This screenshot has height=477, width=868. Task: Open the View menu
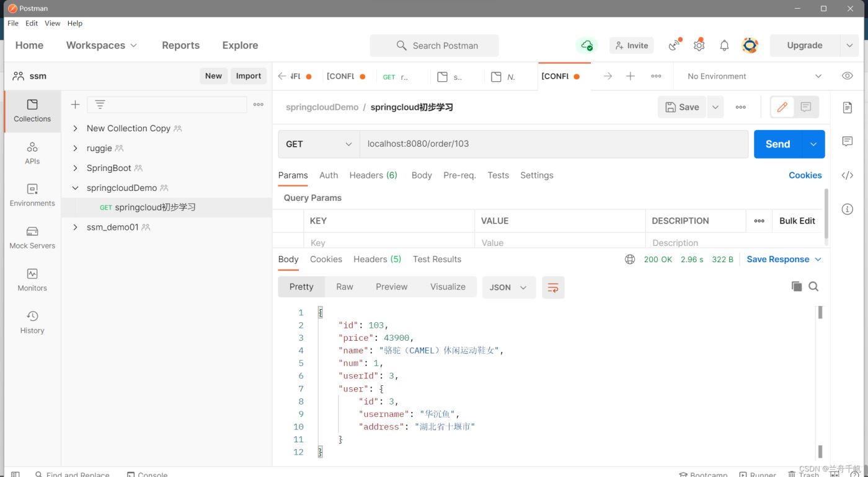pos(53,23)
